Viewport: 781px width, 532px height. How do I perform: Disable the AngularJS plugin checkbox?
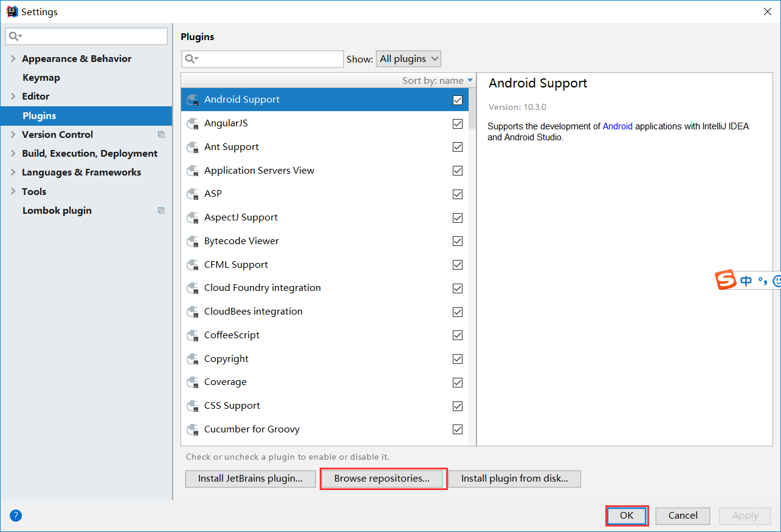point(458,124)
